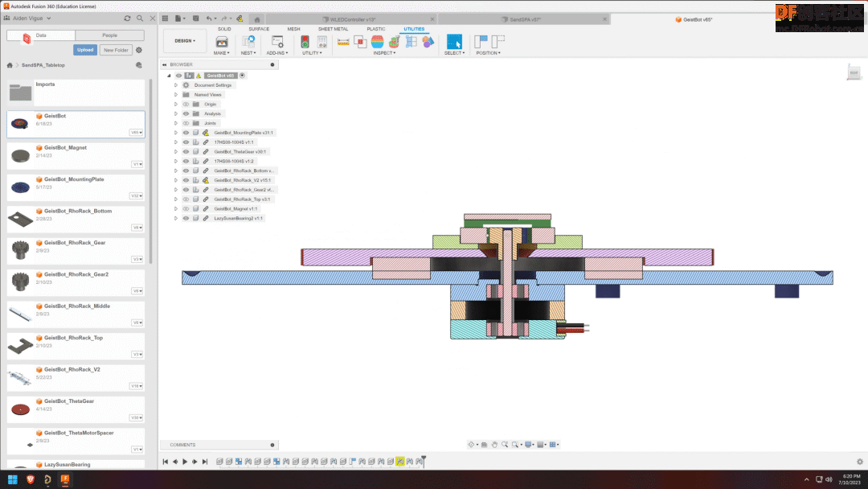Click the Save icon in top bar
This screenshot has width=868, height=489.
tap(195, 18)
